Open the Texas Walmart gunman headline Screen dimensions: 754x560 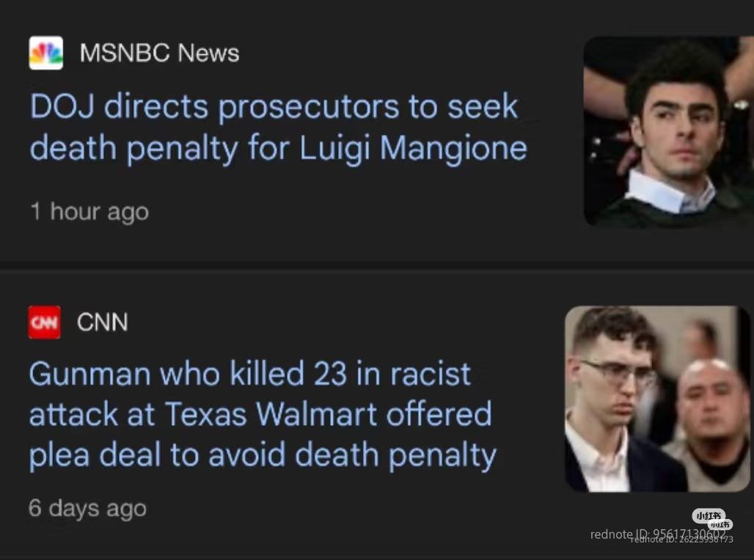(261, 414)
